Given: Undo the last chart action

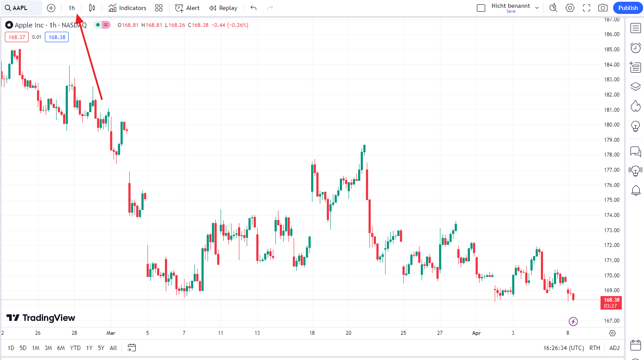Looking at the screenshot, I should 254,8.
